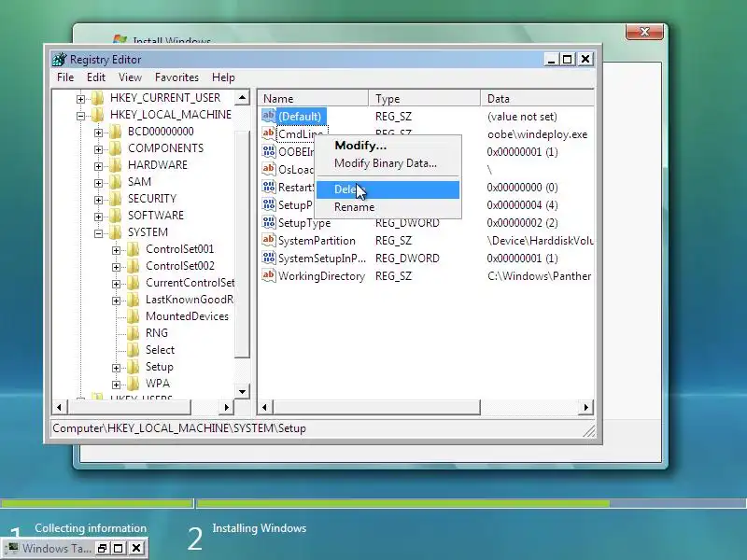The width and height of the screenshot is (747, 560).
Task: Click the SAM key folder icon
Action: (116, 182)
